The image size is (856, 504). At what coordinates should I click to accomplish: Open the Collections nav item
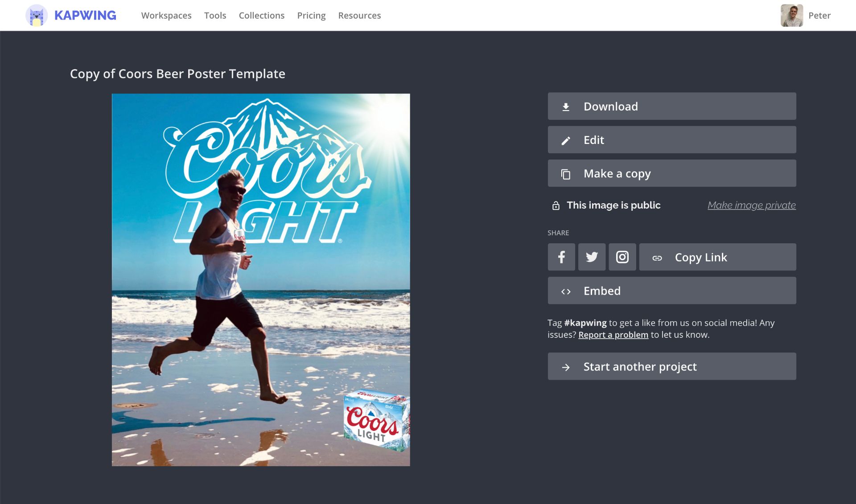tap(261, 16)
